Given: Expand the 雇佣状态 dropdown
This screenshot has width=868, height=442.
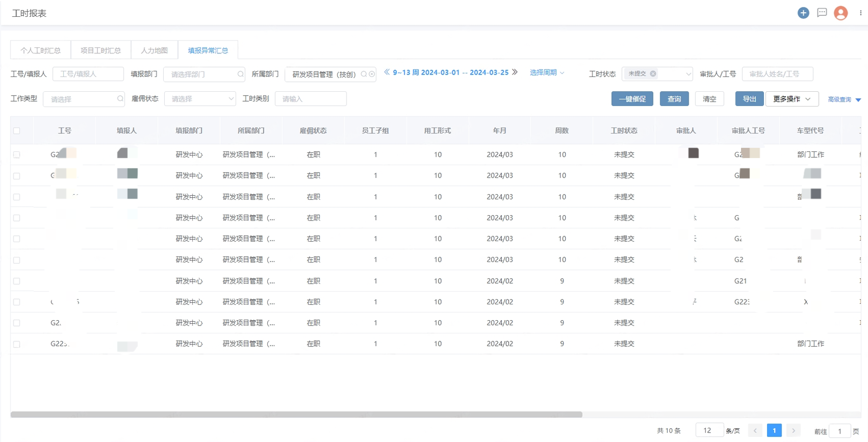Looking at the screenshot, I should 200,99.
